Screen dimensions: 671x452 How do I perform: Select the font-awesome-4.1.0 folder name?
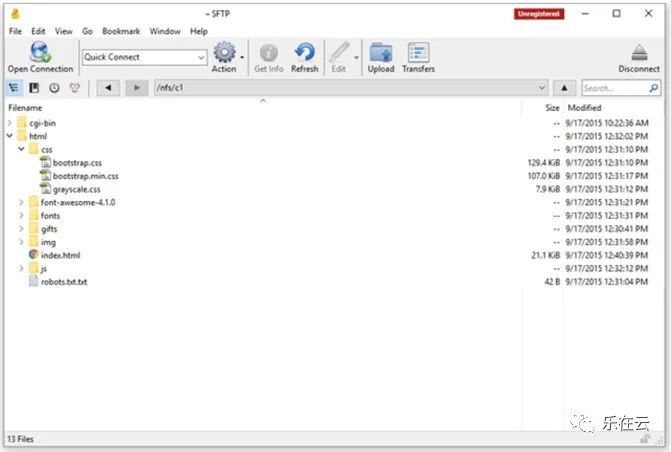78,202
